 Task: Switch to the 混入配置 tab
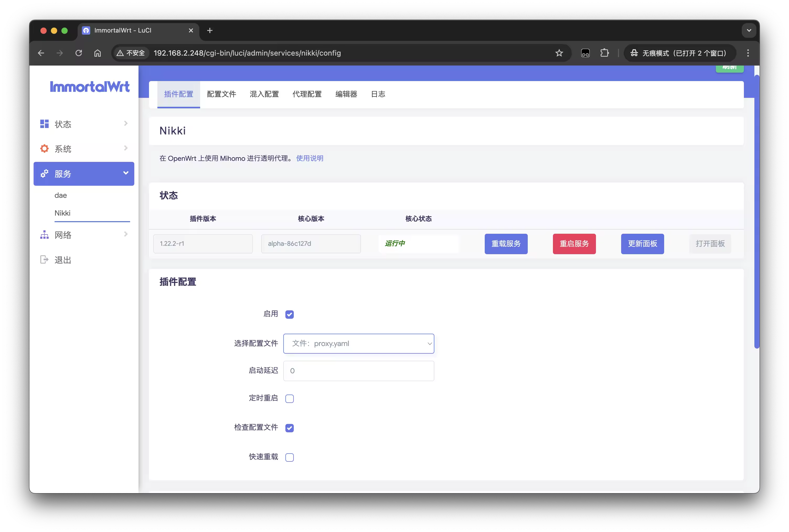click(264, 94)
